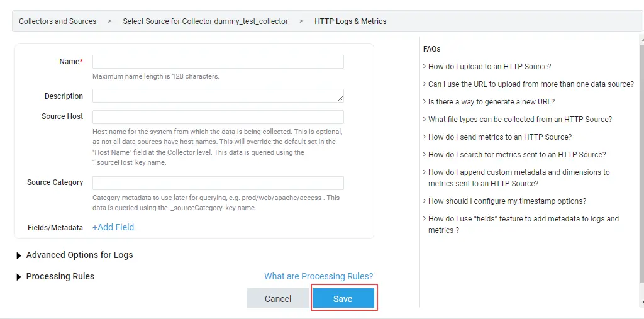Expand FAQ on searching for metrics
The image size is (644, 319).
(517, 155)
